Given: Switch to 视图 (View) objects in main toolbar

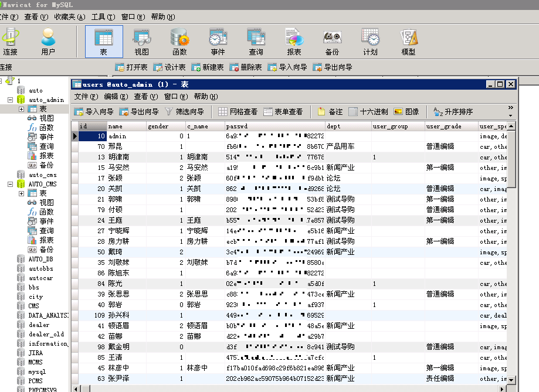Looking at the screenshot, I should (141, 42).
